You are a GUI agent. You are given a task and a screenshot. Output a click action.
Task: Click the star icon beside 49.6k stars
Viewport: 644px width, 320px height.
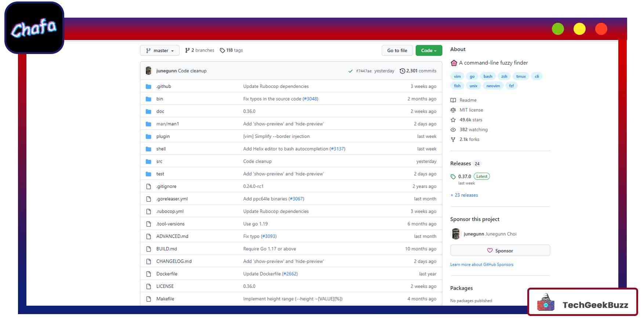(x=453, y=120)
